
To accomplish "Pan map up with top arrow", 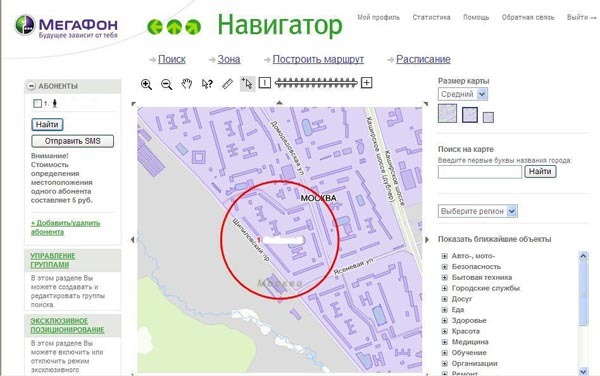I will tap(280, 103).
